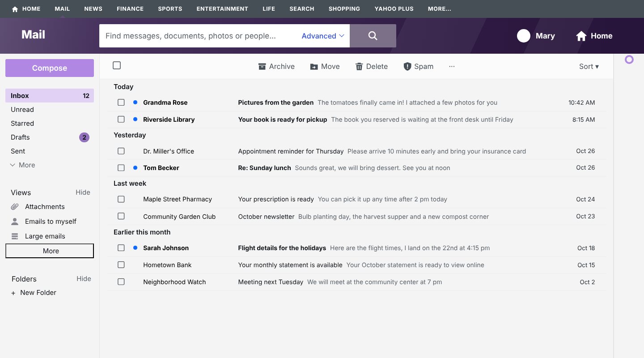Open MORE... in top navigation
The width and height of the screenshot is (644, 358).
tap(440, 9)
